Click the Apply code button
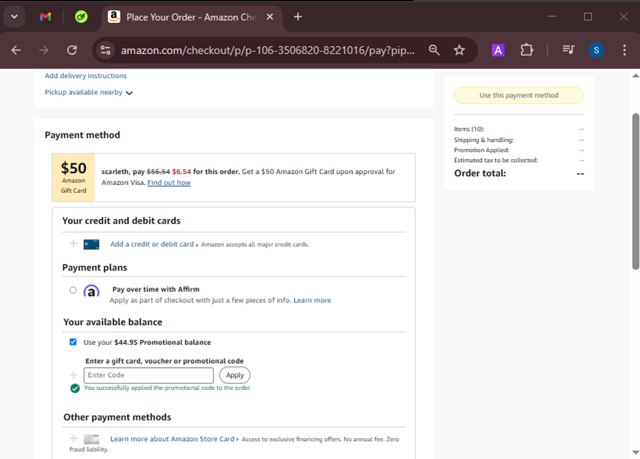640x459 pixels. [235, 375]
